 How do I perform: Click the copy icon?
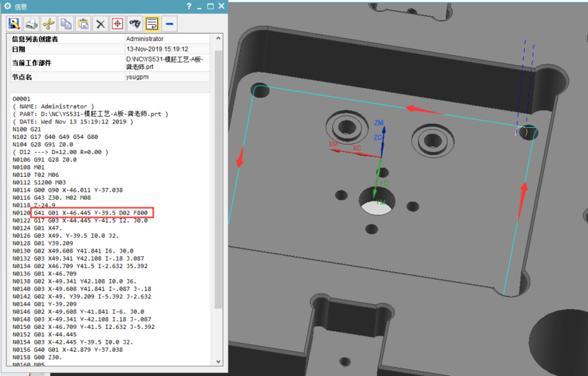pos(66,24)
